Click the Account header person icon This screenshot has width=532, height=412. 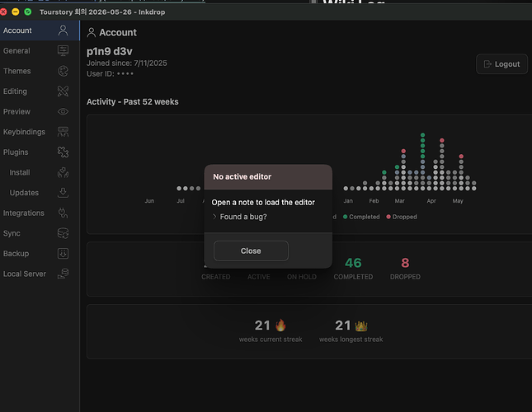[x=91, y=32]
